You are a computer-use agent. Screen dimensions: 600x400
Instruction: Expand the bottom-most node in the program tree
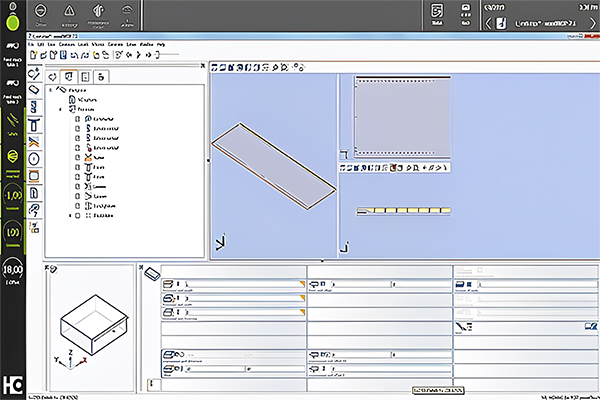[70, 214]
